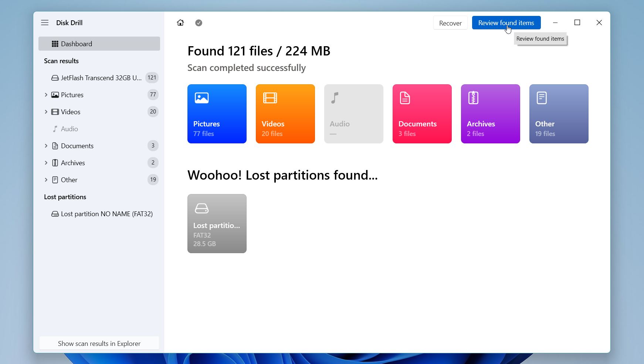644x364 pixels.
Task: Click the Dashboard grid icon
Action: click(x=55, y=44)
